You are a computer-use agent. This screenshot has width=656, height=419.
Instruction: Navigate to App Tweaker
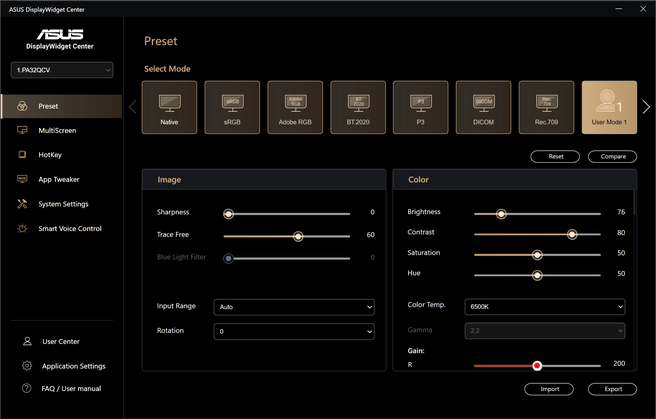click(x=59, y=179)
